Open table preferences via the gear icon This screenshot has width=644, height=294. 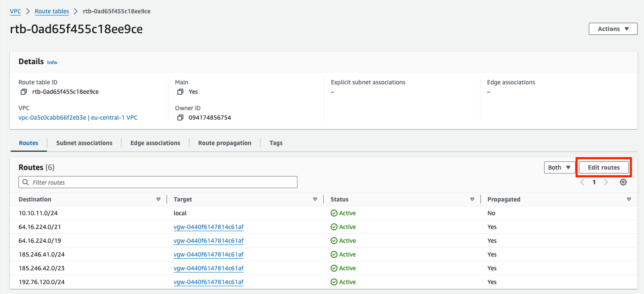(623, 182)
